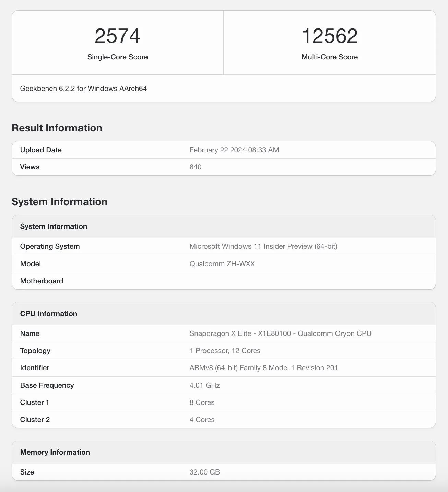Click the Base Frequency row label
Screen dimensions: 448x492
47,385
